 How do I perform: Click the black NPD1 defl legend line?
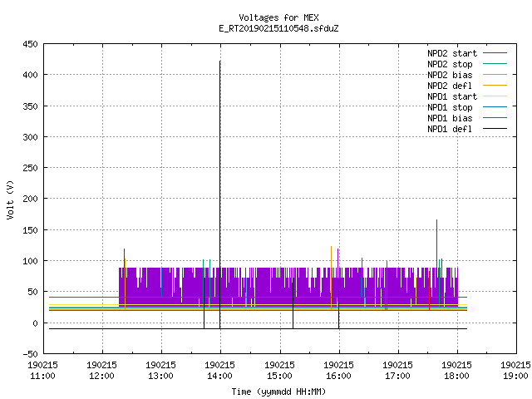495,129
